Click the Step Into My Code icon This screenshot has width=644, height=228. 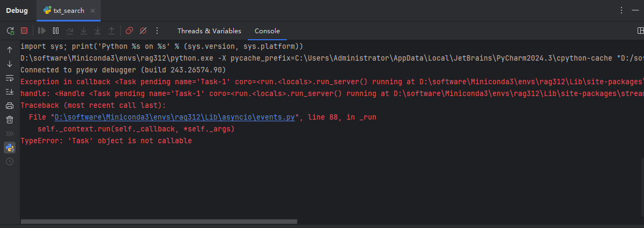coord(98,31)
